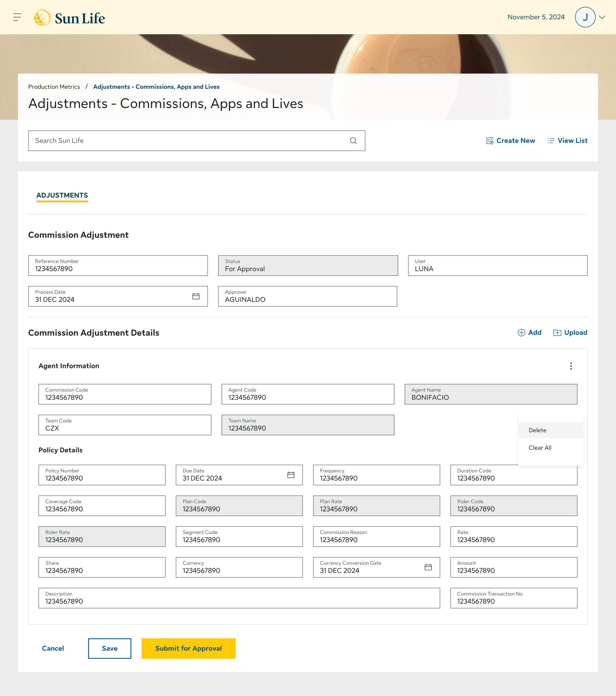Image resolution: width=616 pixels, height=696 pixels.
Task: Switch to the ADJUSTMENTS tab
Action: [62, 196]
